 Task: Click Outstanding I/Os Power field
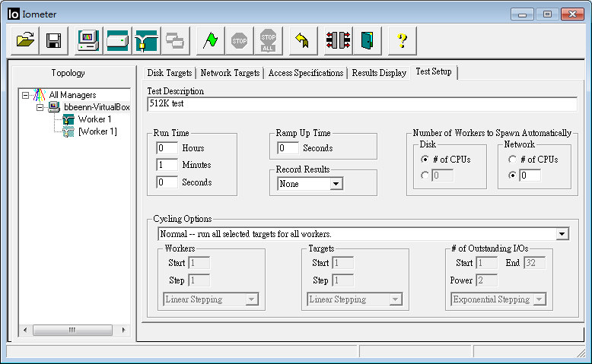point(487,280)
